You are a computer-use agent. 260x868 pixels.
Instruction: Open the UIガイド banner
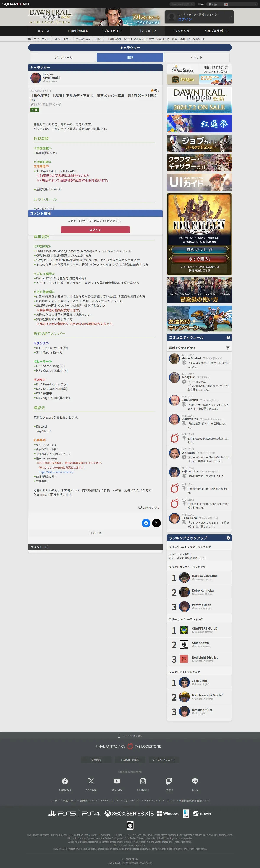pyautogui.click(x=199, y=182)
